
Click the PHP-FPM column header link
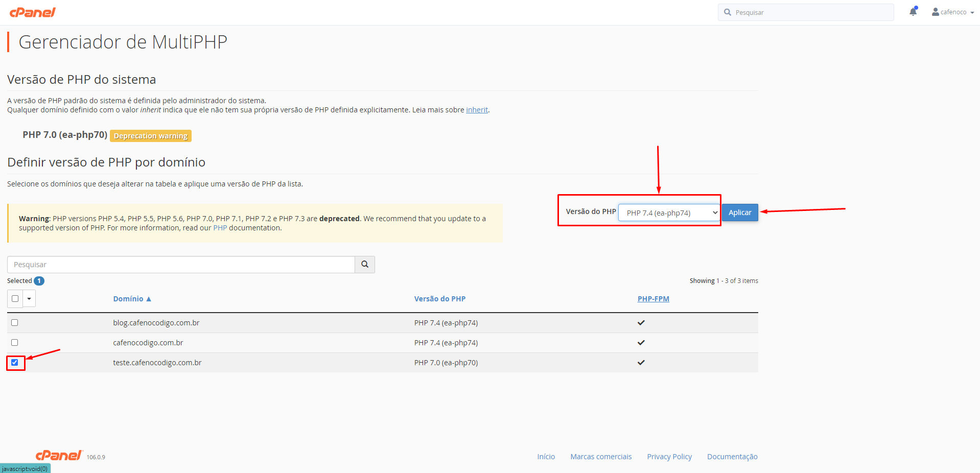(x=653, y=299)
